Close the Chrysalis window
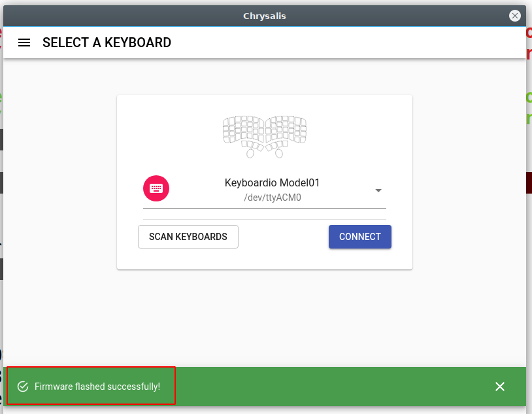This screenshot has height=414, width=532. point(515,16)
